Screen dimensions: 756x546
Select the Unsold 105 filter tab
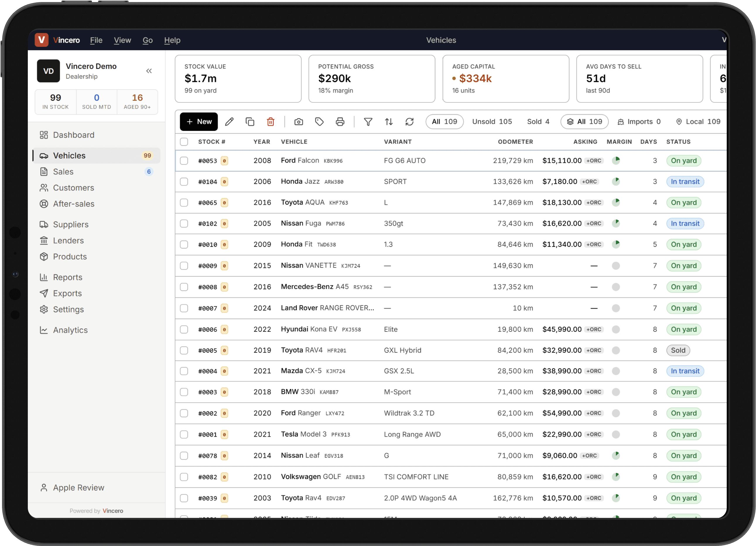click(x=492, y=122)
